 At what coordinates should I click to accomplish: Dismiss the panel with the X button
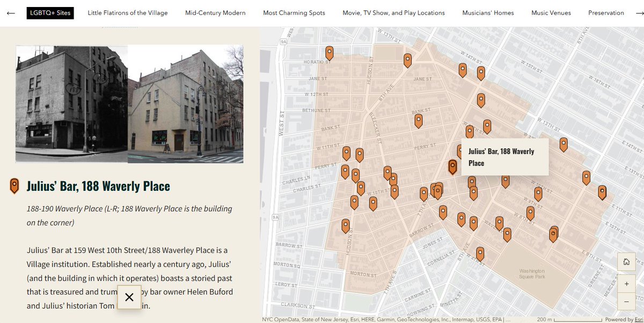click(129, 297)
